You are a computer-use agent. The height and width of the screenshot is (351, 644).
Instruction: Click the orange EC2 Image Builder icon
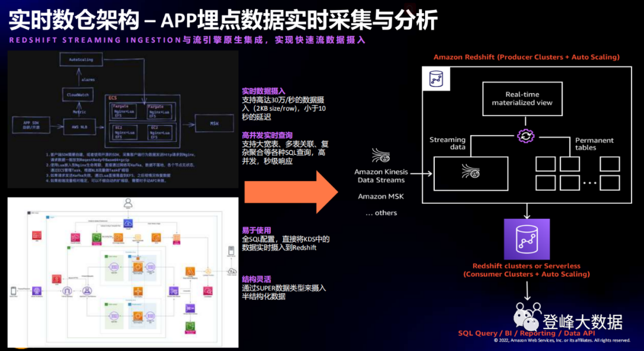[x=118, y=237]
